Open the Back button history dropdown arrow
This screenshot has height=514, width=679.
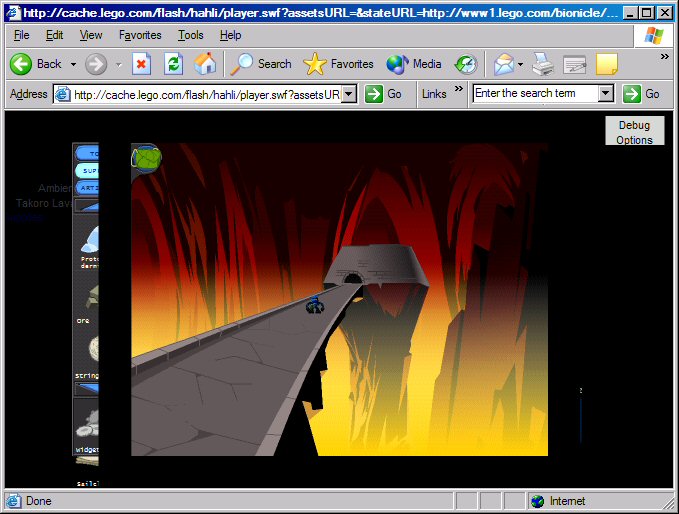[74, 65]
